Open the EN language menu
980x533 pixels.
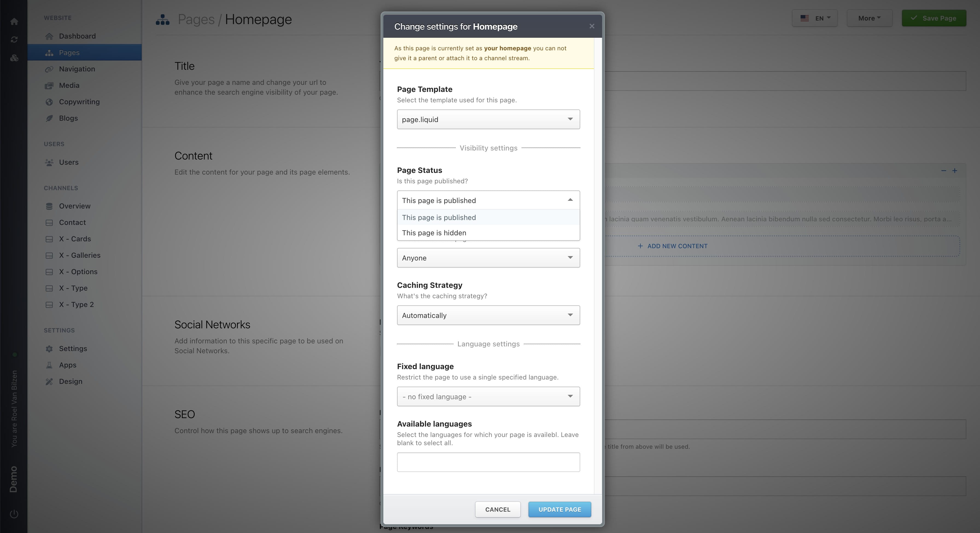(x=815, y=18)
